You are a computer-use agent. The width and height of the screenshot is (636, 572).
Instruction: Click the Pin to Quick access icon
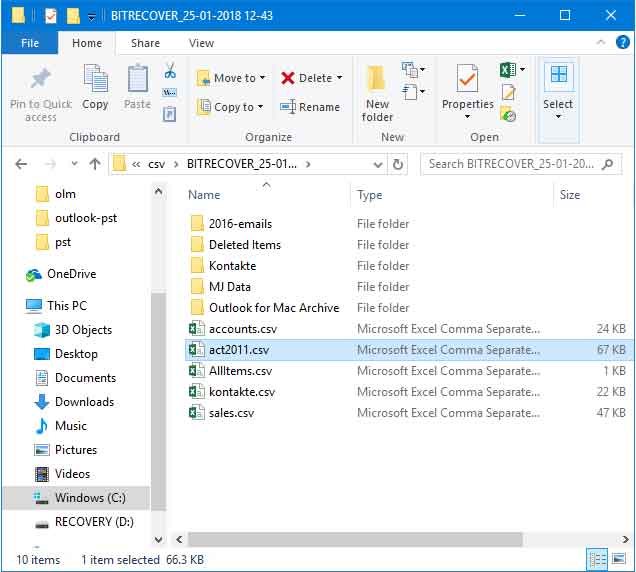41,78
